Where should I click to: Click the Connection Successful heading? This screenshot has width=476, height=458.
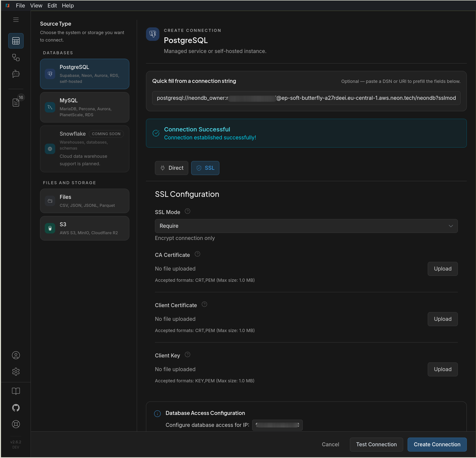point(197,129)
